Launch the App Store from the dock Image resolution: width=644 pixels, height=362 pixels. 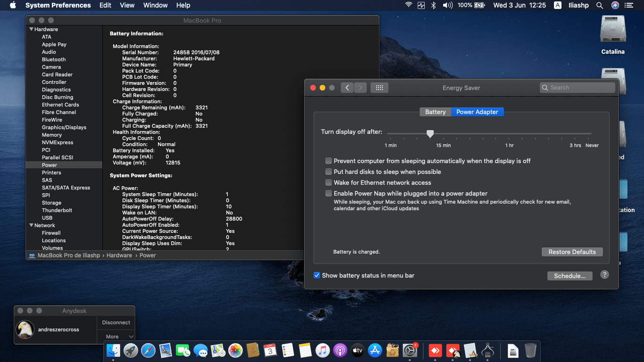coord(375,350)
